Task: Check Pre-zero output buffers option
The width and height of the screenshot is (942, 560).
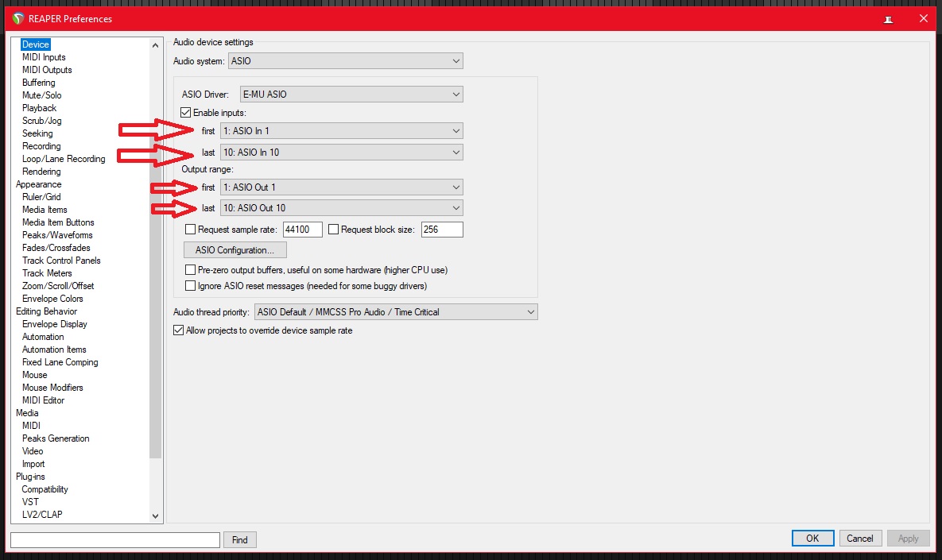Action: [x=191, y=270]
